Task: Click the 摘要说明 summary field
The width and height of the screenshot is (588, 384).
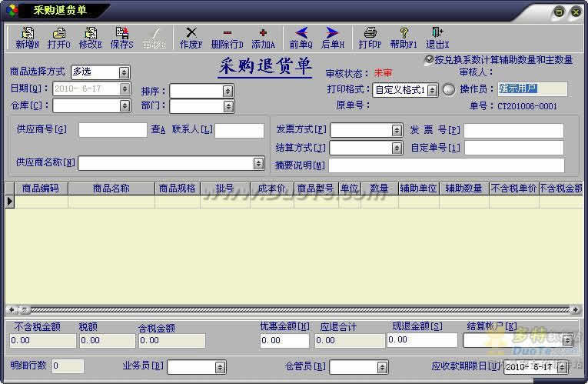Action: [x=447, y=165]
